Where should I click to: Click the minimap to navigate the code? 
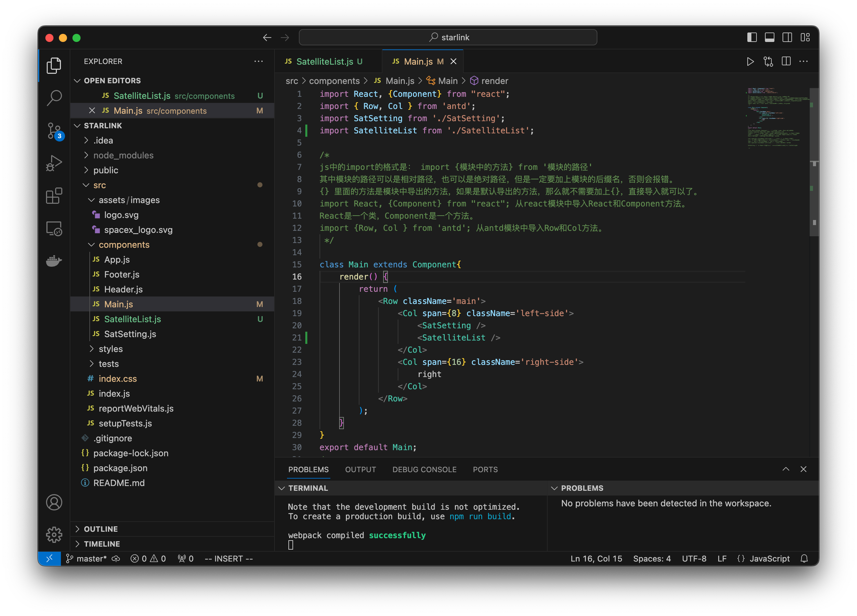(x=777, y=151)
